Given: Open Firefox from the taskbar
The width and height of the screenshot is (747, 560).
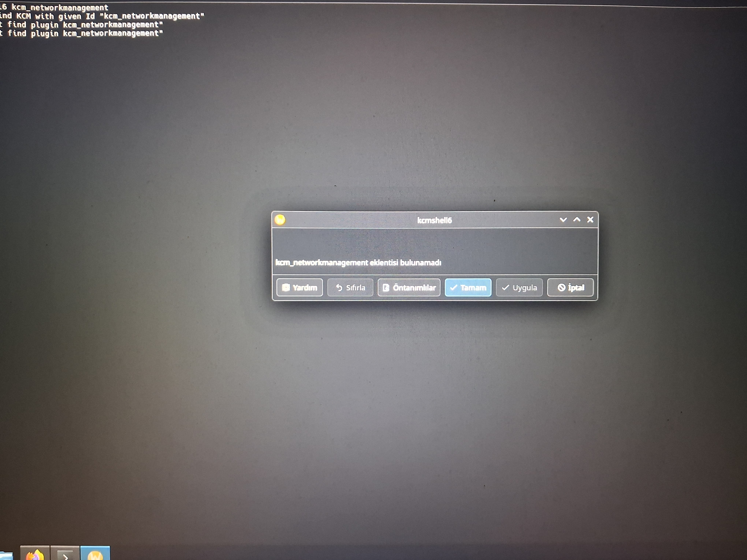Looking at the screenshot, I should point(35,554).
